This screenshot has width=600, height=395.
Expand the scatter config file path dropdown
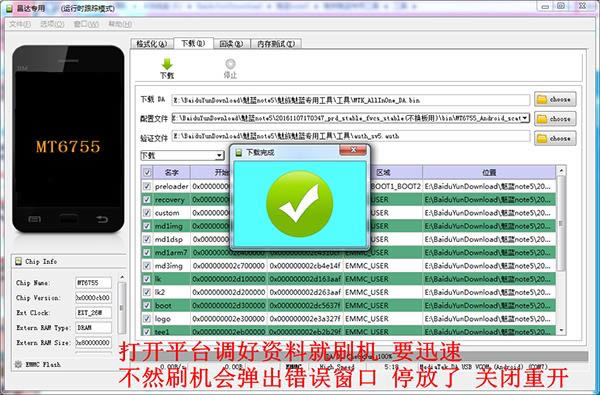tap(526, 118)
